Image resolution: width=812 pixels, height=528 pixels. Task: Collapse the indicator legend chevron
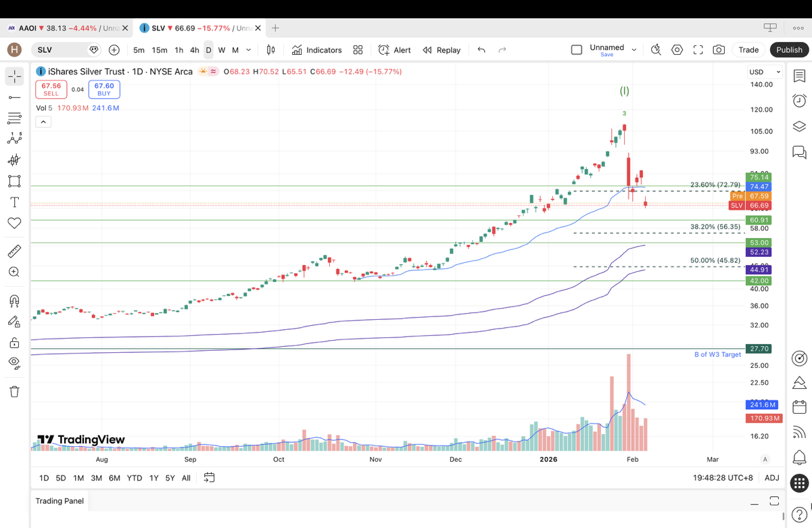[43, 122]
